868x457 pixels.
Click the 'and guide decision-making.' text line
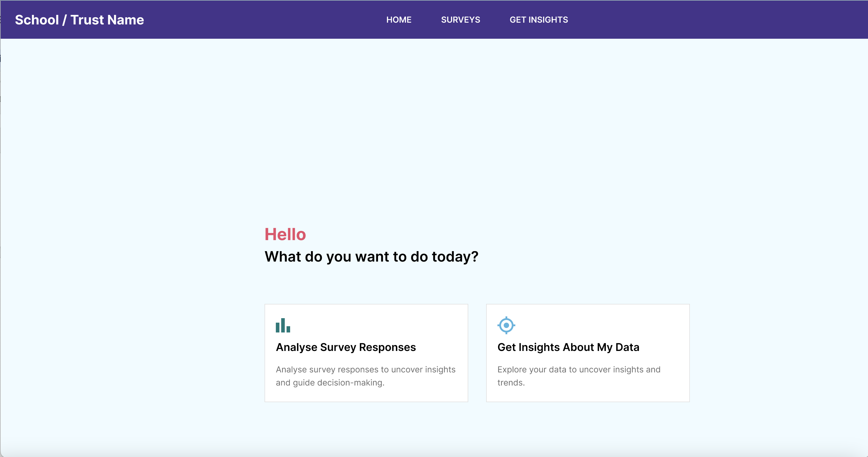pyautogui.click(x=330, y=383)
